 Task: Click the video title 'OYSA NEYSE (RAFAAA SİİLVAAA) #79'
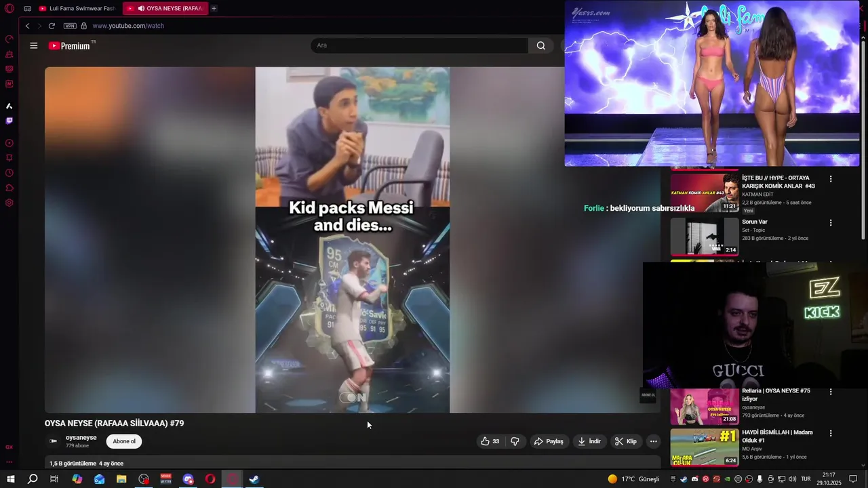coord(114,423)
